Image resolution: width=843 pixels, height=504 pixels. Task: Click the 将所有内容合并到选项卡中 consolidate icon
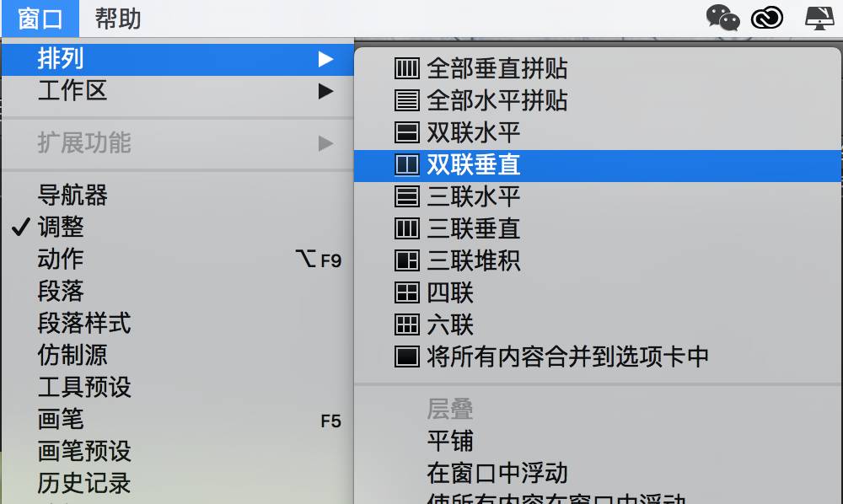click(406, 357)
